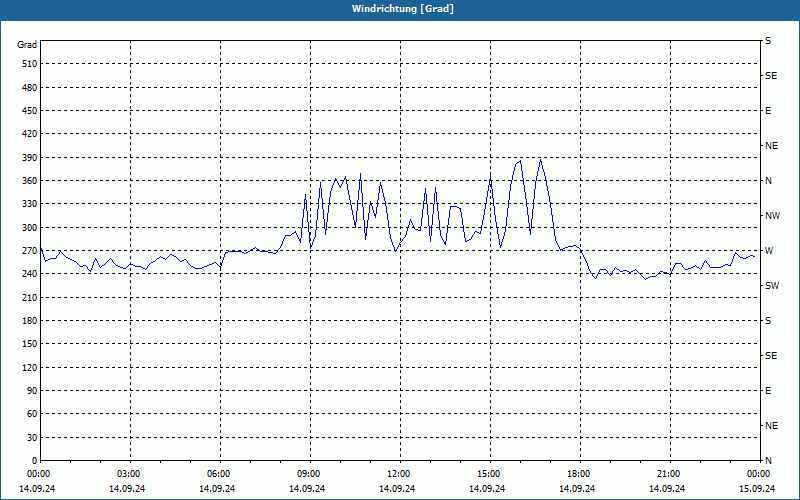
Task: Click the "14.09.24" date under 18:00
Action: 577,488
